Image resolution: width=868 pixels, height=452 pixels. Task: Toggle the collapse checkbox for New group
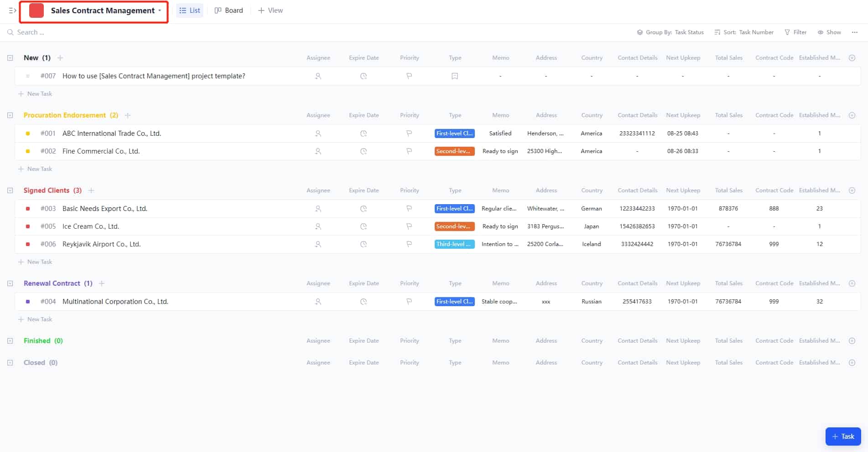10,58
